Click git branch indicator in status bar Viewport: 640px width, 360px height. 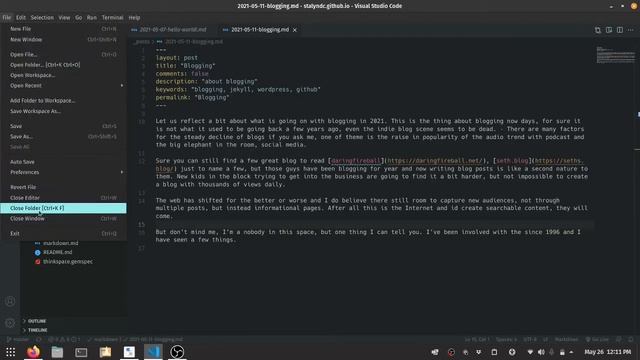click(18, 340)
